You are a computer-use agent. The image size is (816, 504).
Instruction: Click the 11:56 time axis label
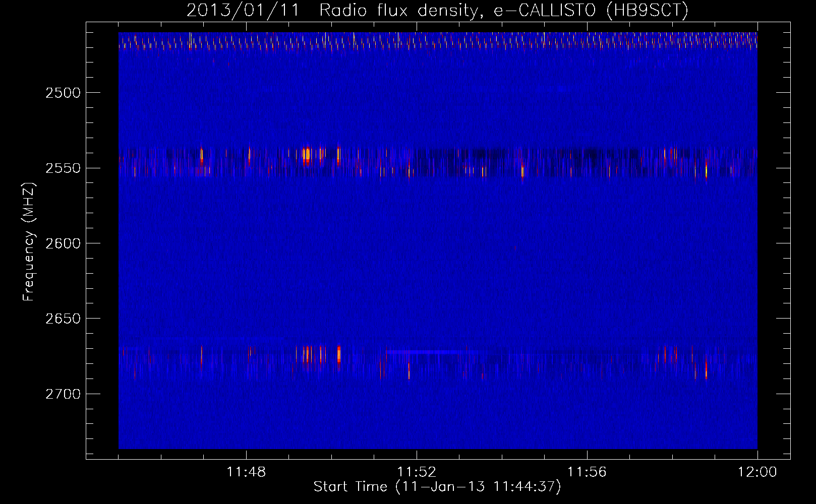click(x=587, y=472)
